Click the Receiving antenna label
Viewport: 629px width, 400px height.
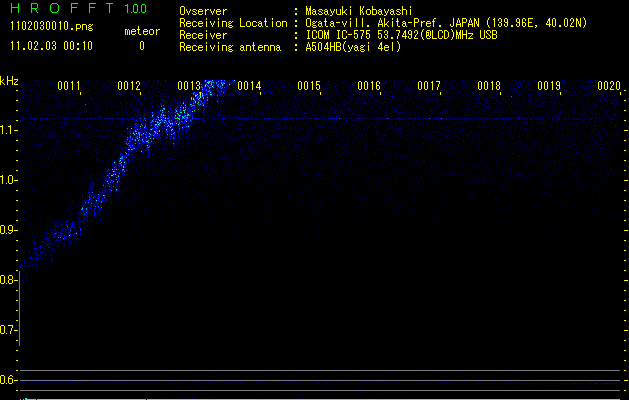click(230, 47)
